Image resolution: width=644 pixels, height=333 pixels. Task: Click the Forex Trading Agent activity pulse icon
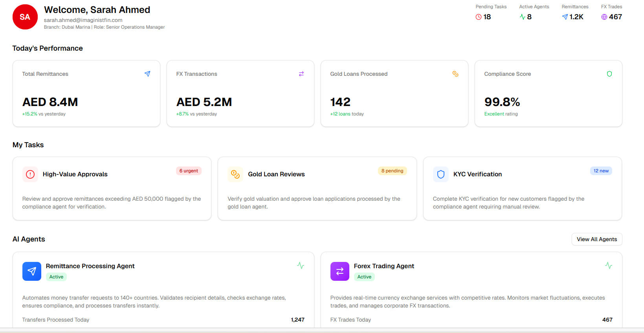pyautogui.click(x=609, y=266)
